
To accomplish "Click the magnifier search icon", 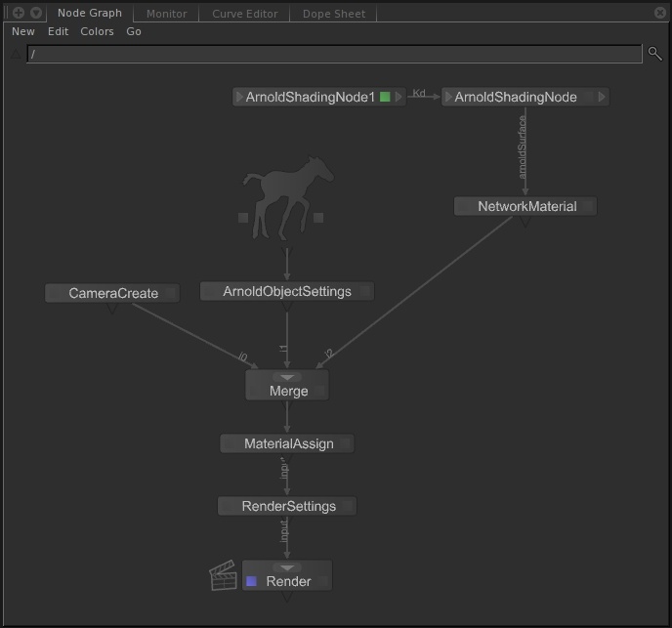I will coord(654,54).
